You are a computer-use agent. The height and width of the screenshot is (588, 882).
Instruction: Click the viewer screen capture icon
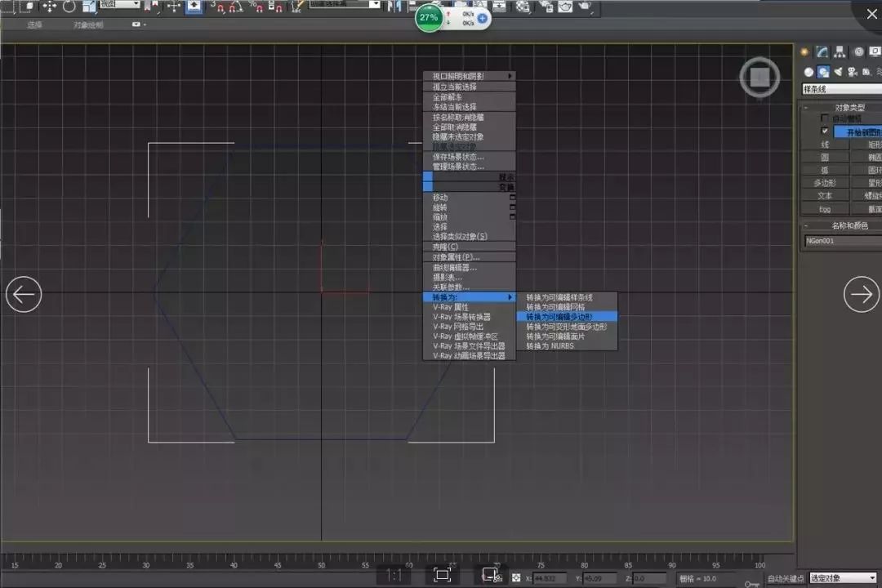click(491, 574)
